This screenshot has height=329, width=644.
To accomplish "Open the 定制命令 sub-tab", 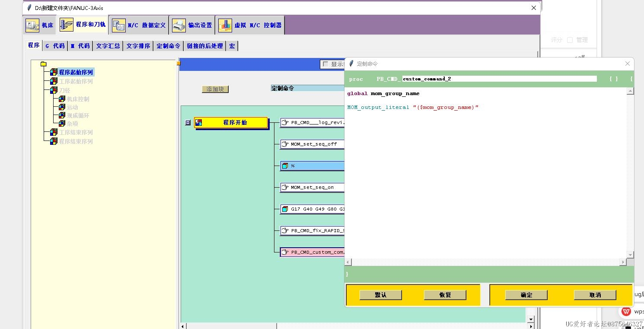I will (169, 46).
